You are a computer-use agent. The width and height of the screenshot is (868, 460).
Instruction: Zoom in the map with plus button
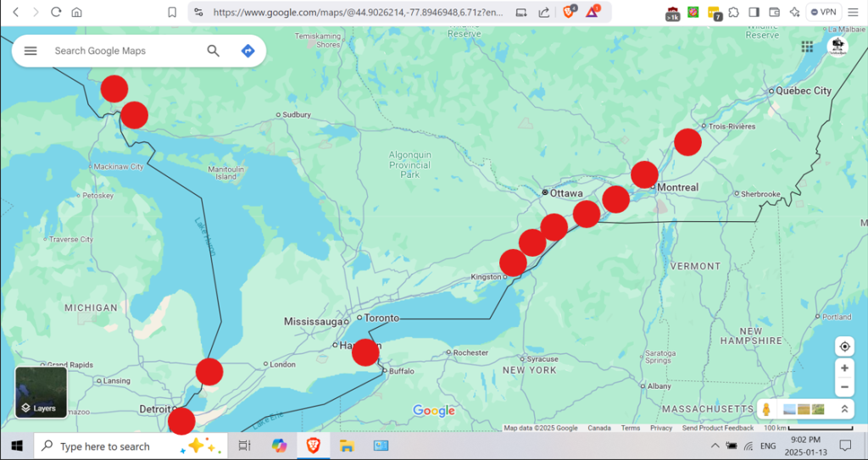845,369
